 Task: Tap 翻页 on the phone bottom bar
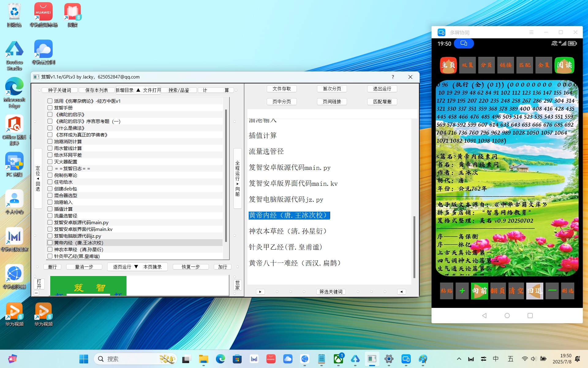click(x=498, y=291)
